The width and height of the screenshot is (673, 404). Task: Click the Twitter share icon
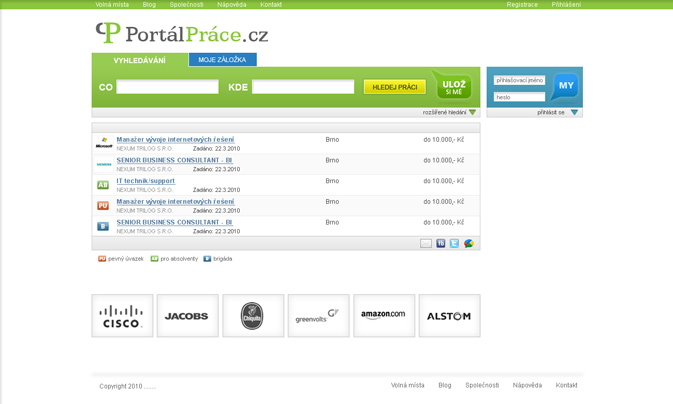[454, 243]
